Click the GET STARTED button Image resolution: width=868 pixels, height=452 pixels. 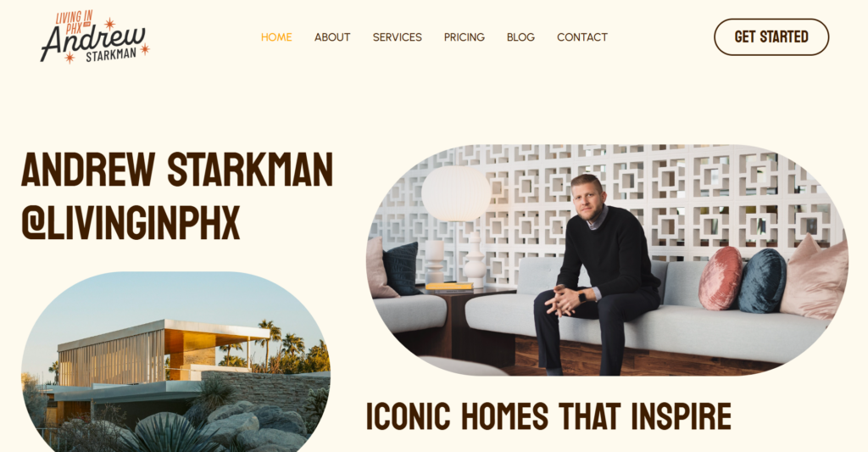click(x=771, y=37)
